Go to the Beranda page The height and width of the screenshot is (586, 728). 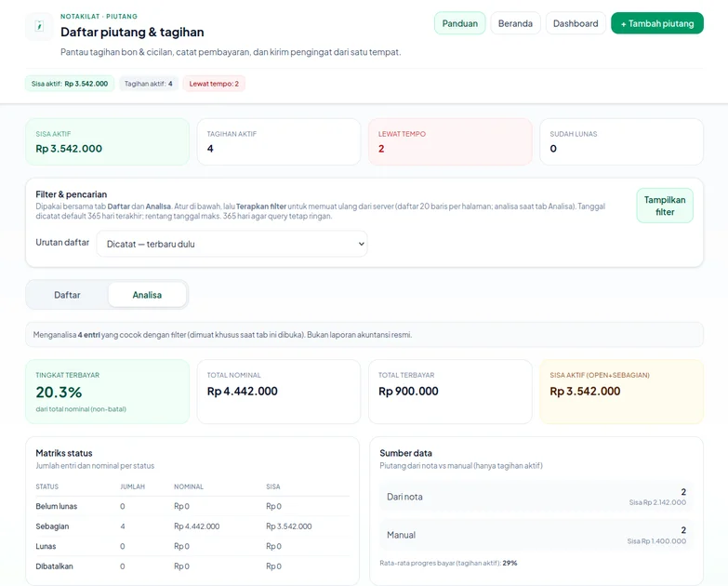(515, 23)
